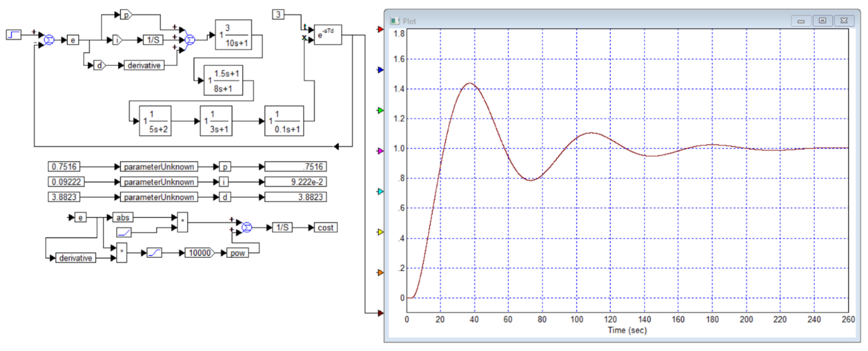The image size is (868, 351).
Task: Click the 0.7516 constant input box
Action: tap(64, 166)
